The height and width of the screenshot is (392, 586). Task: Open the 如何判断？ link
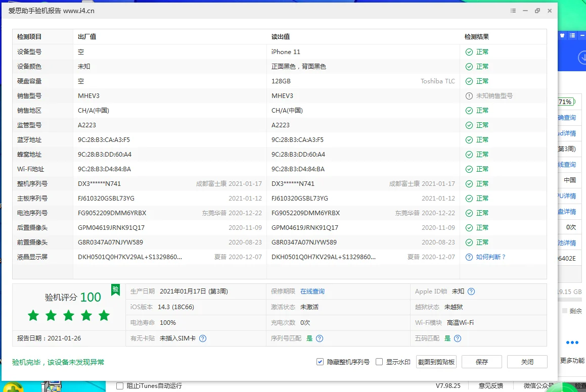pyautogui.click(x=491, y=257)
